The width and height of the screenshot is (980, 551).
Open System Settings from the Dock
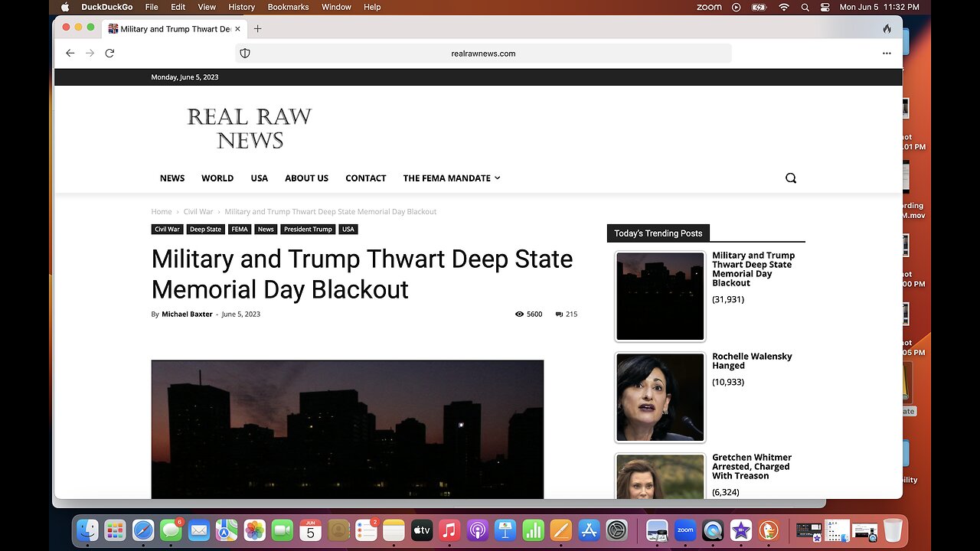[616, 530]
